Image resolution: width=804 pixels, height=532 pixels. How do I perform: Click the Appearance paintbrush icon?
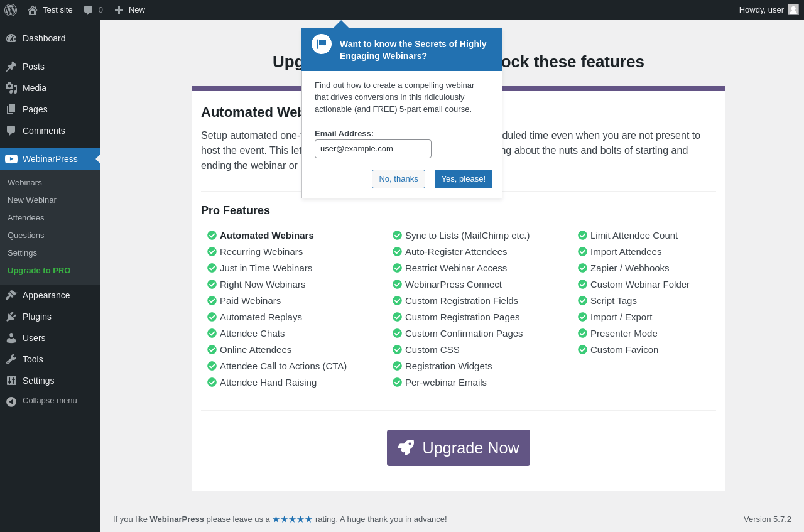(11, 295)
